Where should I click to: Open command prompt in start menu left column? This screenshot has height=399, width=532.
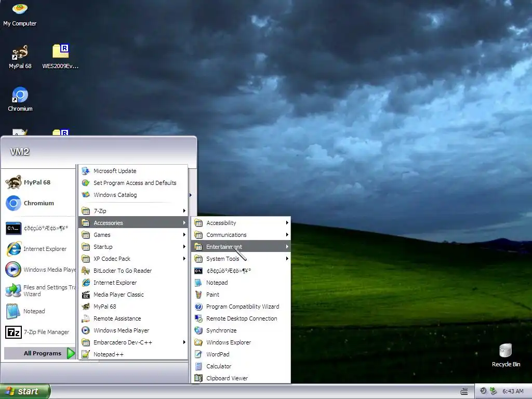click(x=38, y=228)
